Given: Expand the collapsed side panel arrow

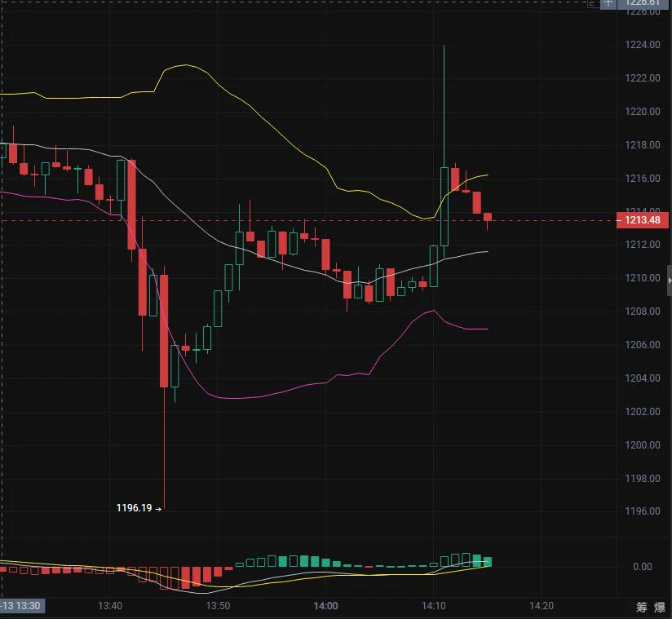Looking at the screenshot, I should [670, 281].
